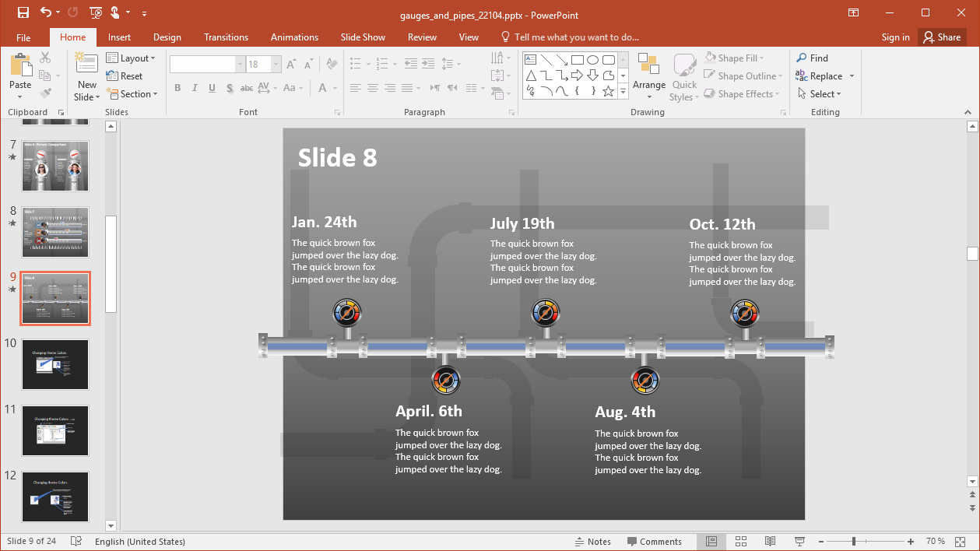
Task: Expand the Shape Fill dropdown
Action: tap(761, 58)
